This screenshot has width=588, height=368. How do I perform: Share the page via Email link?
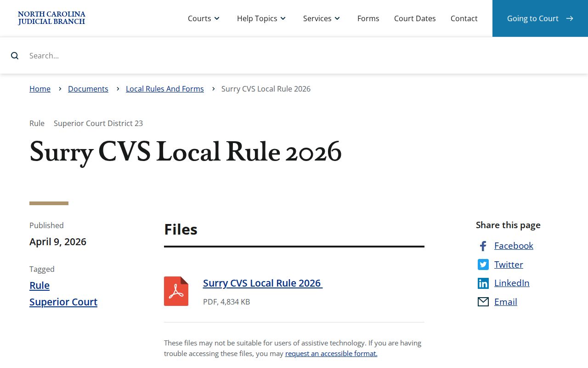(506, 302)
